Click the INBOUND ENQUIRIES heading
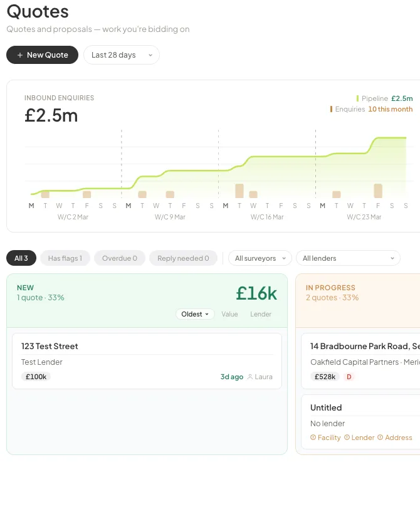Viewport: 420px width, 519px height. tap(60, 98)
